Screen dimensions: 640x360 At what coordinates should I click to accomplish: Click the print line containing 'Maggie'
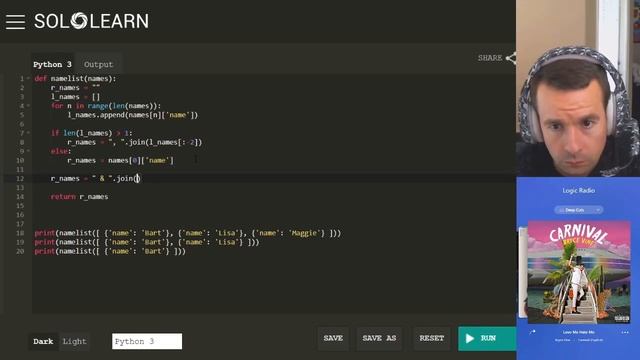pos(187,233)
